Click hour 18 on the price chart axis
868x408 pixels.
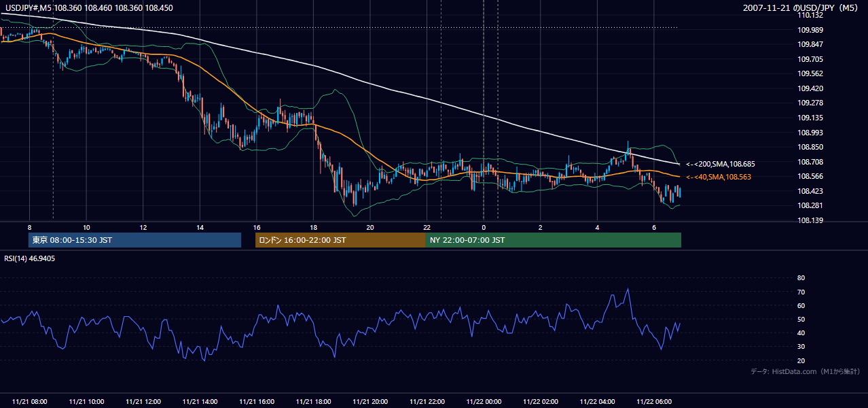[313, 226]
